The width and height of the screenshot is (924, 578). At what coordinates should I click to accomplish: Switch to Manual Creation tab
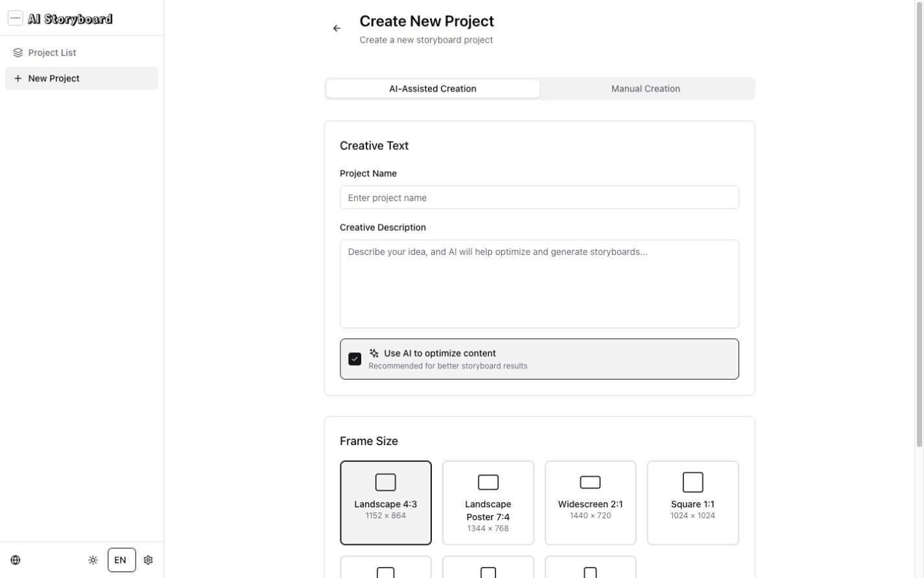click(x=646, y=89)
